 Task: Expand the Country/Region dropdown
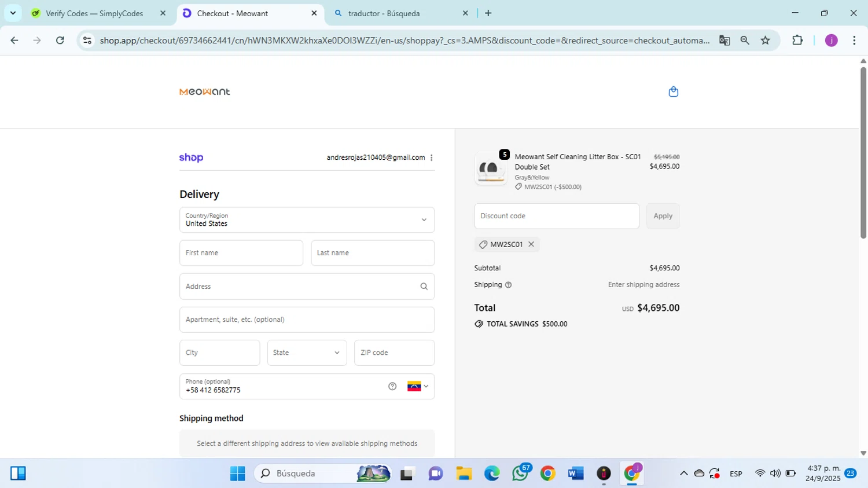[307, 220]
